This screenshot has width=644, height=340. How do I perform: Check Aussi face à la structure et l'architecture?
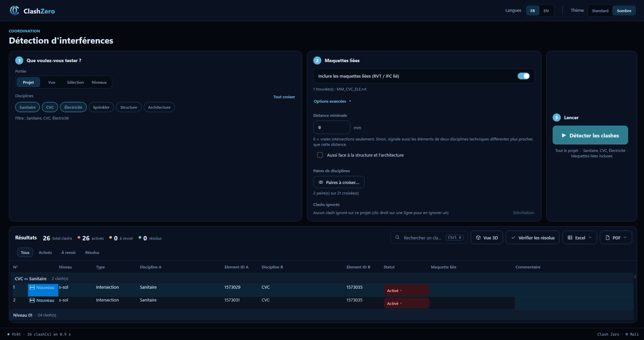tap(320, 155)
